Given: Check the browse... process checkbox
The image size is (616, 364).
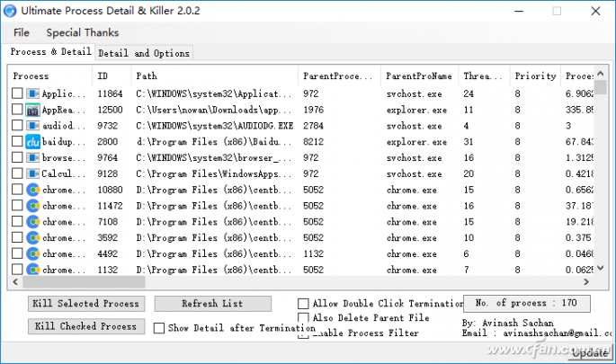Looking at the screenshot, I should point(17,158).
